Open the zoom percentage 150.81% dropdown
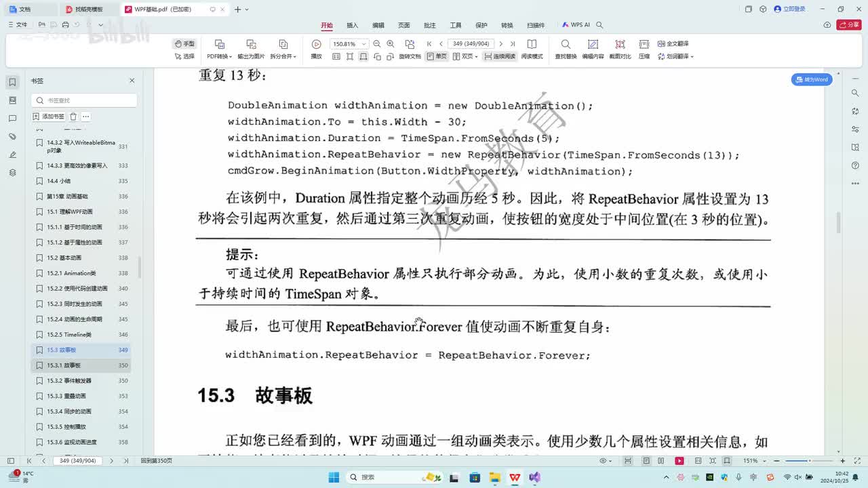The image size is (868, 488). click(364, 43)
